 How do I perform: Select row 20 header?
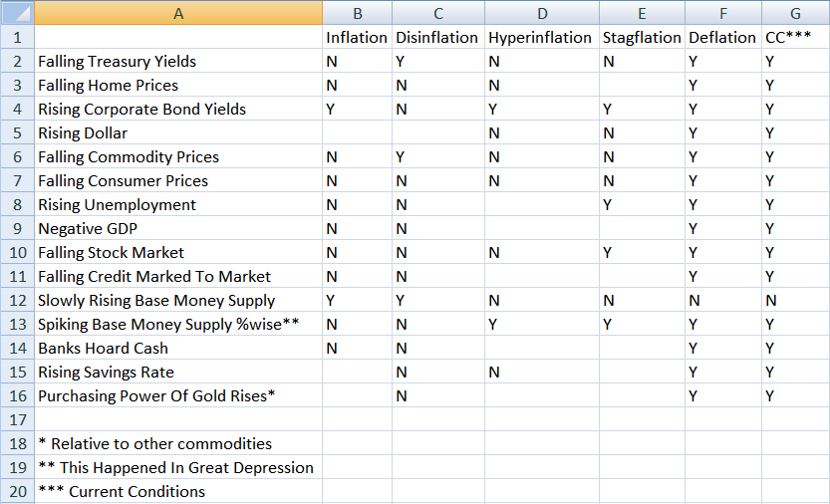18,491
